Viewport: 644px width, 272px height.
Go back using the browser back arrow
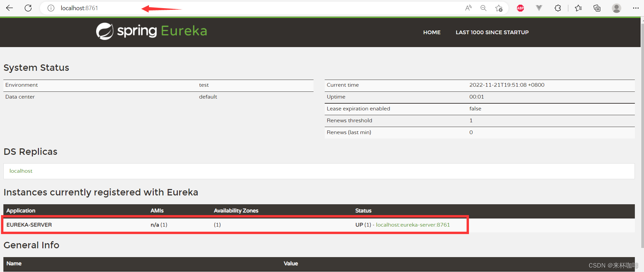pyautogui.click(x=9, y=8)
